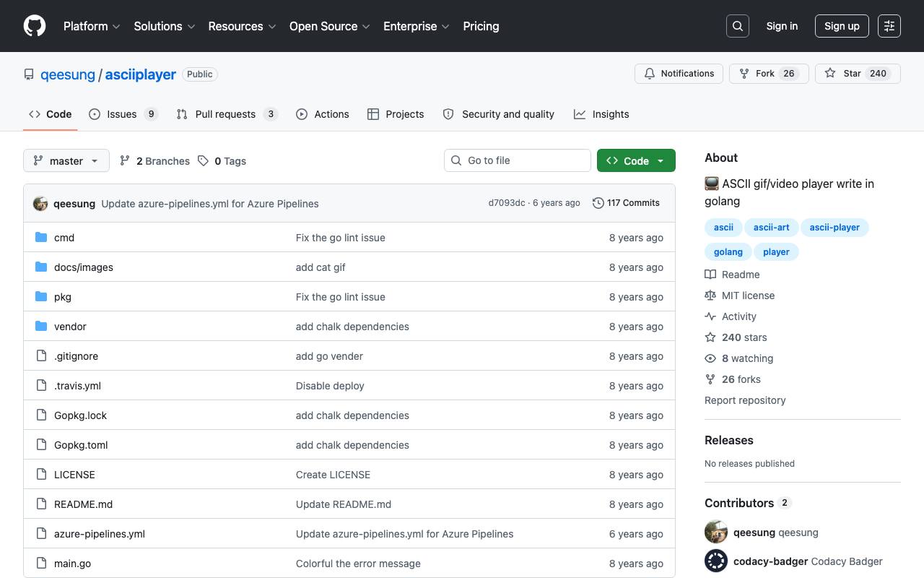This screenshot has width=924, height=578.
Task: Click the cmd folder icon
Action: pos(41,238)
